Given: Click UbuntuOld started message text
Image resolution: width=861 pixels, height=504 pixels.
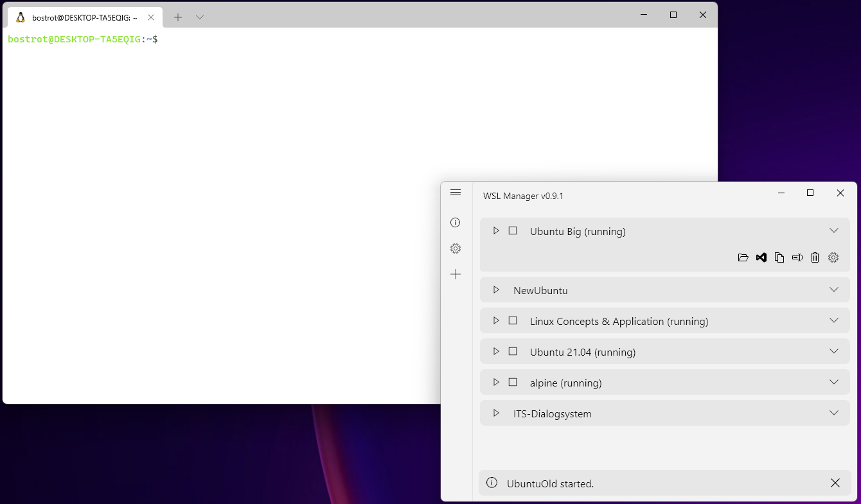Looking at the screenshot, I should 551,483.
